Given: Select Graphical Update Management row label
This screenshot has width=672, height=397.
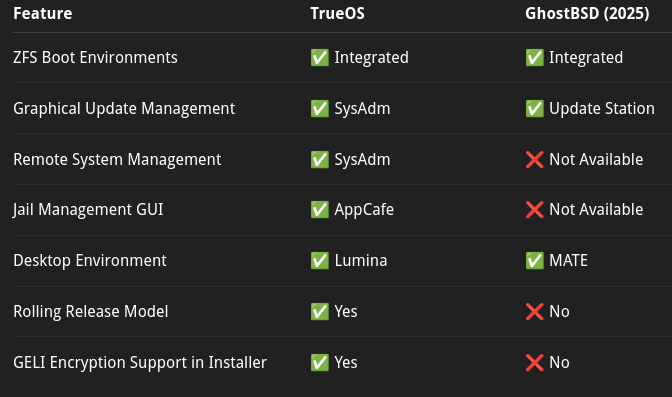Looking at the screenshot, I should tap(124, 109).
